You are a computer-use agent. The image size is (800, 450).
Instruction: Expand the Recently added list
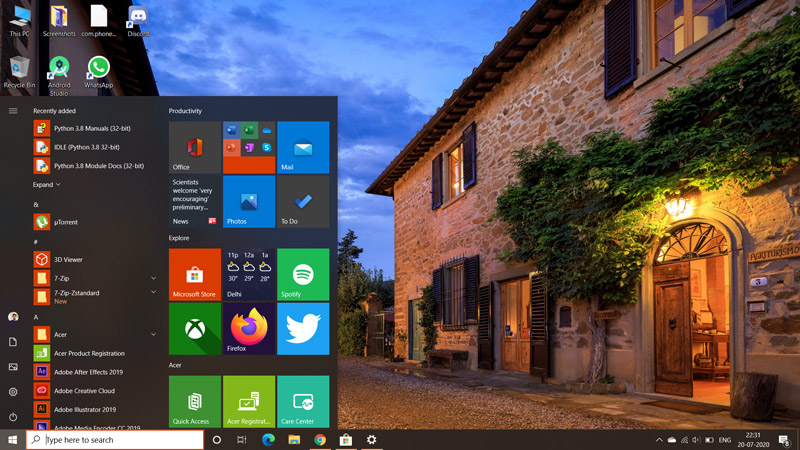(x=46, y=185)
